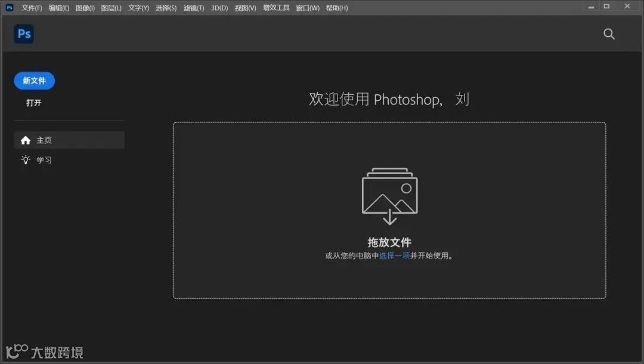Click the home icon beside 主页
644x364 pixels.
tap(26, 140)
